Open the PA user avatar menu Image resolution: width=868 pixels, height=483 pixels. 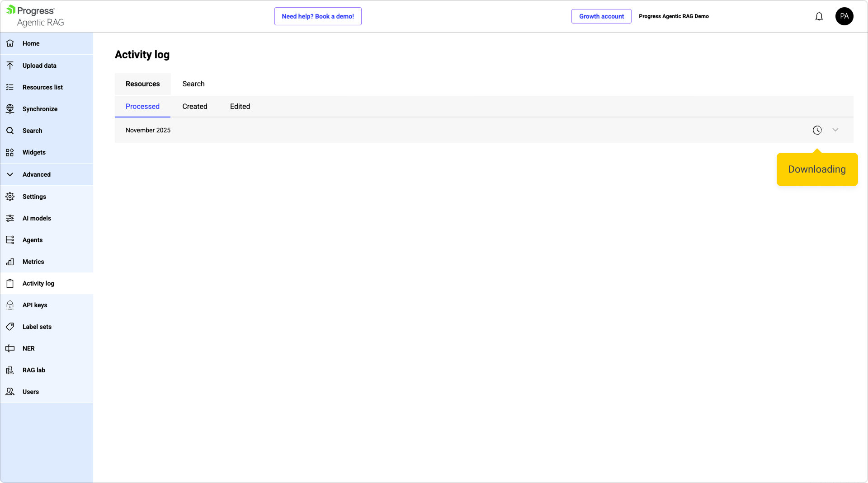point(844,16)
